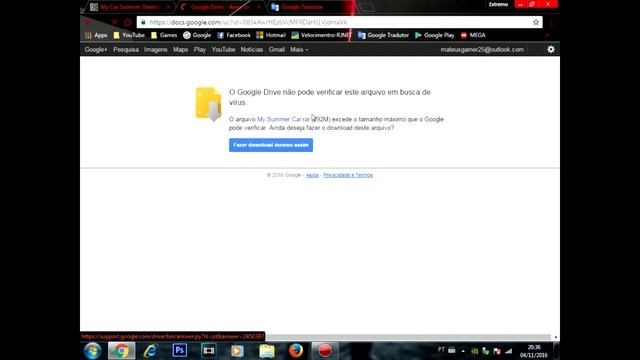The height and width of the screenshot is (360, 640).
Task: Open the settings gear icon
Action: coord(551,49)
